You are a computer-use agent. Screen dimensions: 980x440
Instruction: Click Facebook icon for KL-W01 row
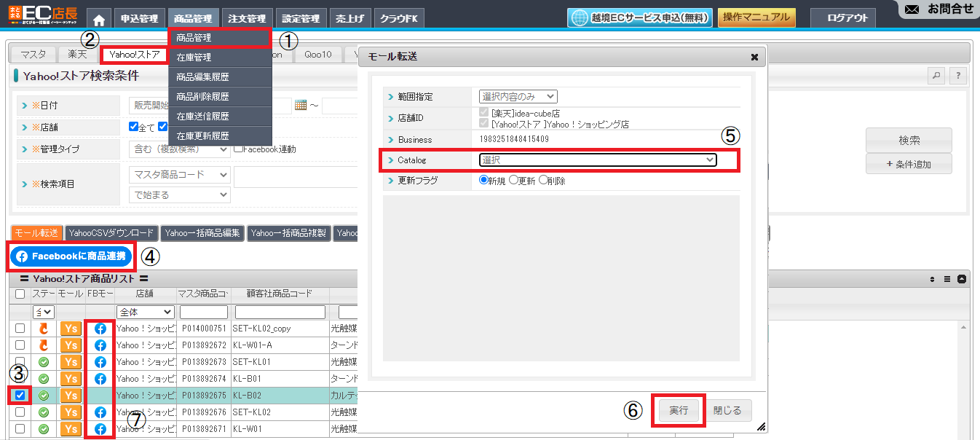click(x=100, y=429)
